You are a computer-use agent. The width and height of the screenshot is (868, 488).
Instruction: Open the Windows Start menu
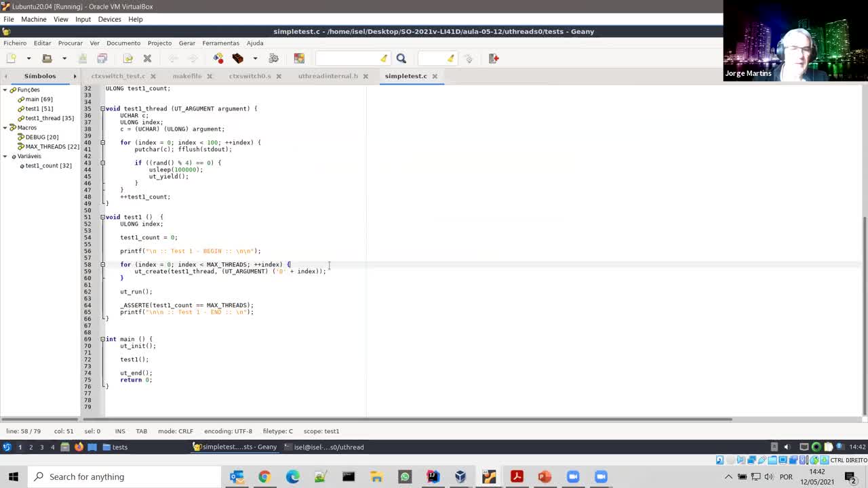(x=13, y=476)
